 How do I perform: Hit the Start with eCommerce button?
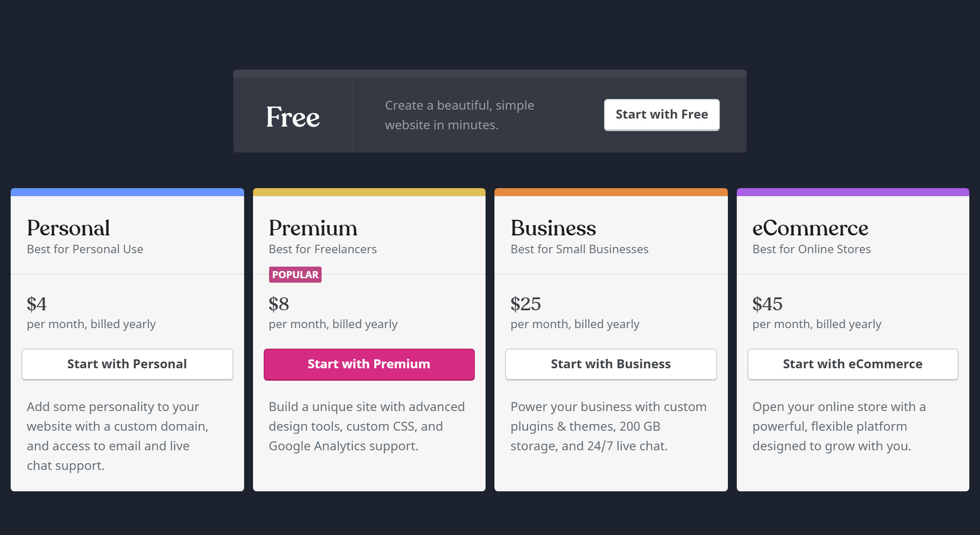853,364
